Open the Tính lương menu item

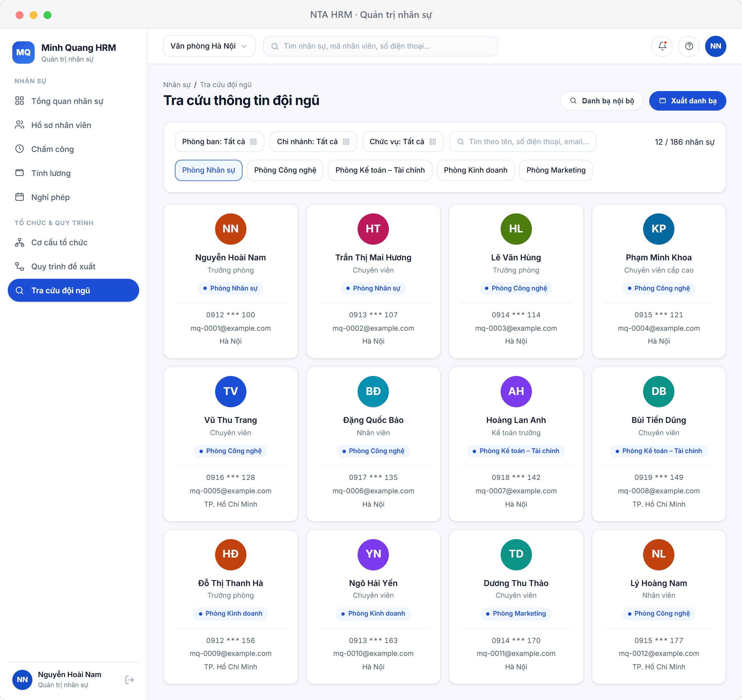point(73,173)
